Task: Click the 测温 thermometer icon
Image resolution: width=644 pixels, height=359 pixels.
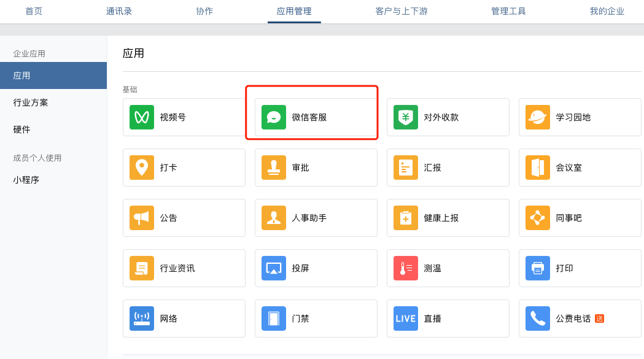Action: click(406, 268)
